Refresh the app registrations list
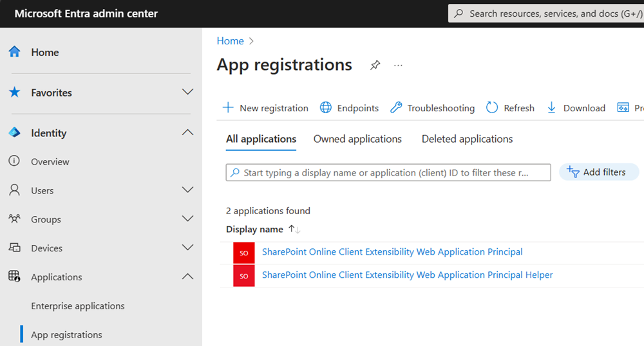The height and width of the screenshot is (346, 644). (510, 108)
